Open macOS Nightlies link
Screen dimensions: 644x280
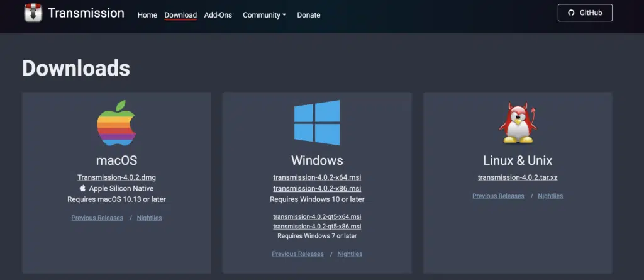150,218
